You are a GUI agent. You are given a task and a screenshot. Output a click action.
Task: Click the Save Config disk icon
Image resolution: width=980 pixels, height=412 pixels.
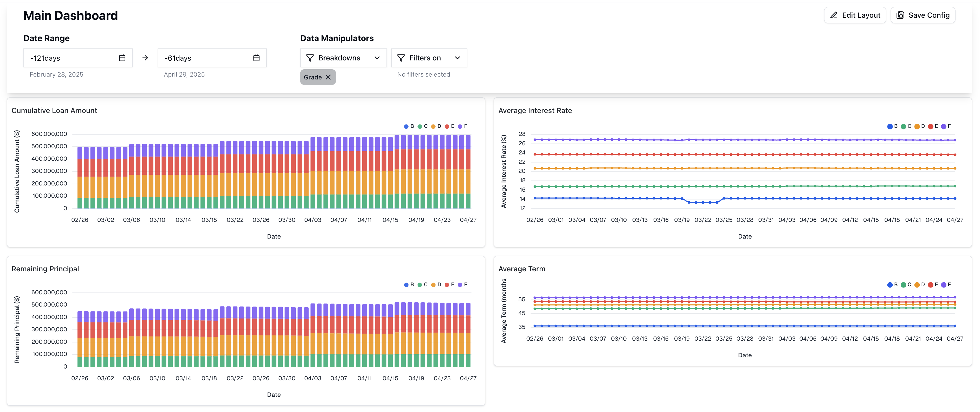pos(900,15)
